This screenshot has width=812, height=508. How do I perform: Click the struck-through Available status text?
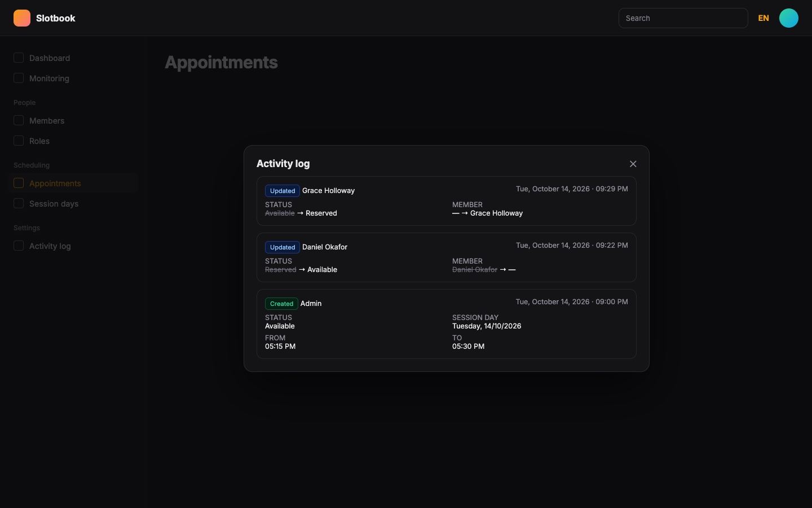[280, 213]
